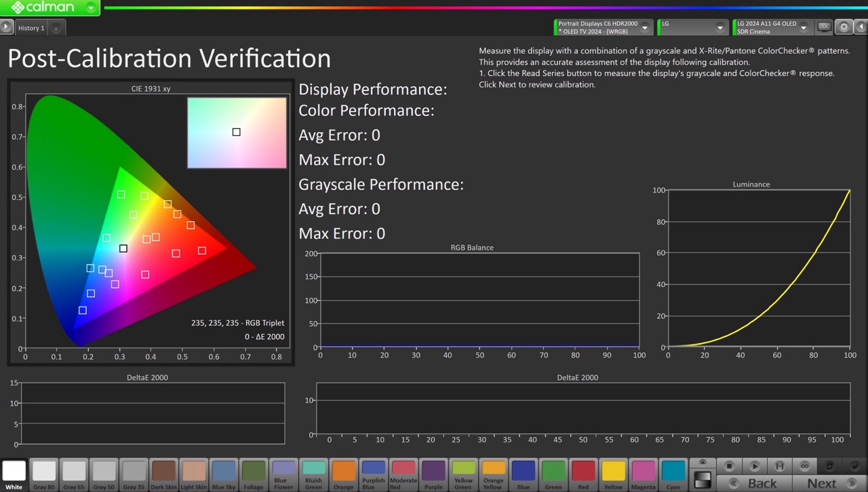Select the Light Skin patch
The height and width of the screenshot is (492, 868).
(193, 474)
